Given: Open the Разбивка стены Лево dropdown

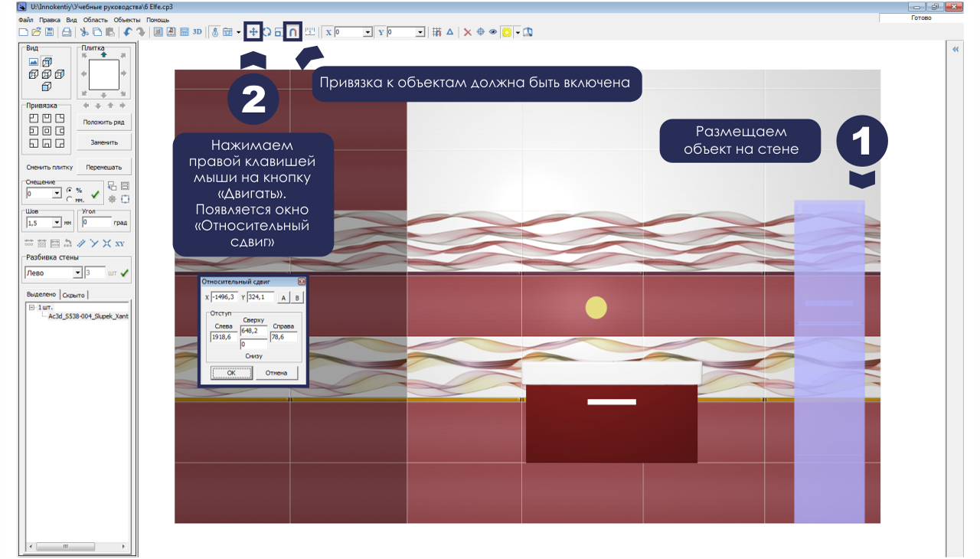Looking at the screenshot, I should coord(77,273).
